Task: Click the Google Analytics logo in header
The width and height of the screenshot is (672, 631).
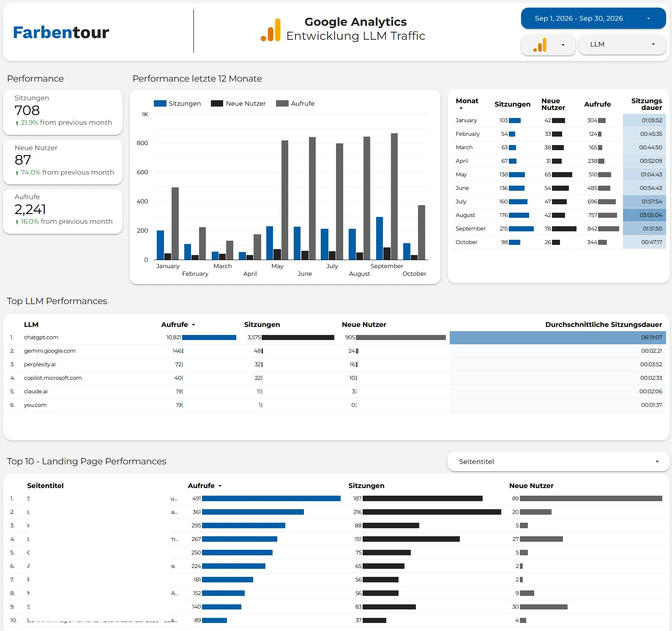Action: [270, 30]
